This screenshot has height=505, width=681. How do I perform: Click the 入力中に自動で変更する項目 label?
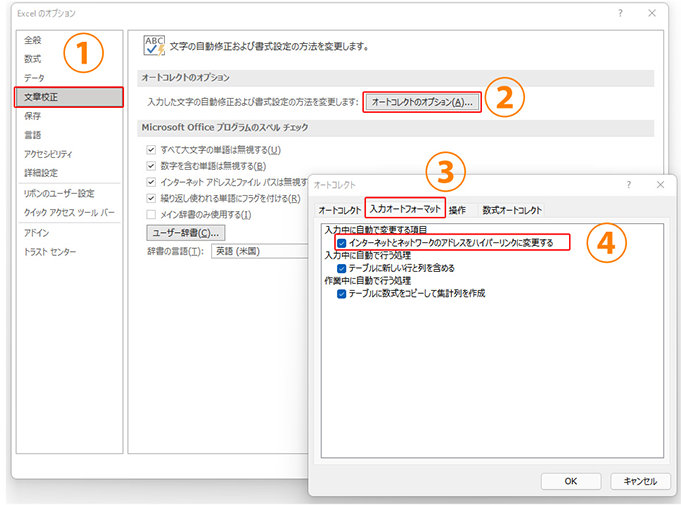coord(376,230)
